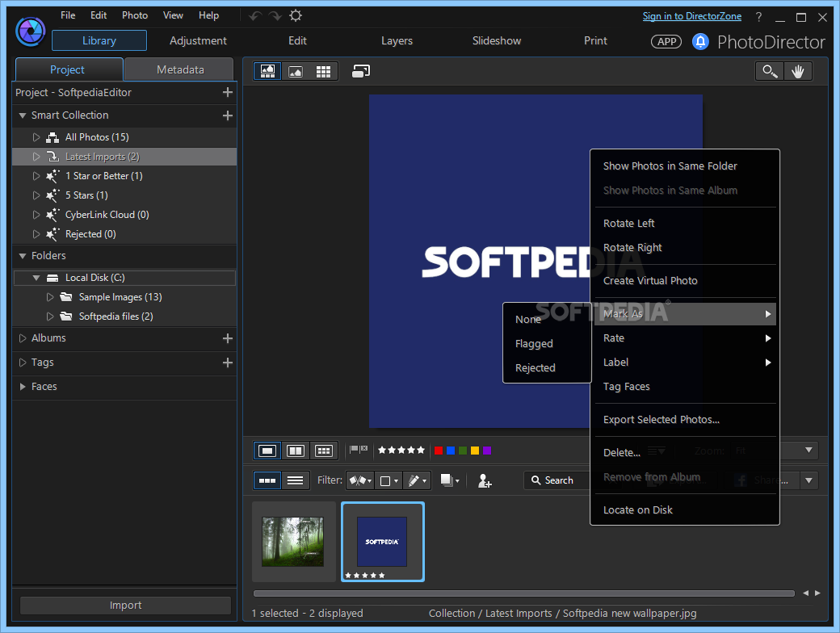Choose multiple photos grid layout
840x633 pixels.
pyautogui.click(x=324, y=451)
